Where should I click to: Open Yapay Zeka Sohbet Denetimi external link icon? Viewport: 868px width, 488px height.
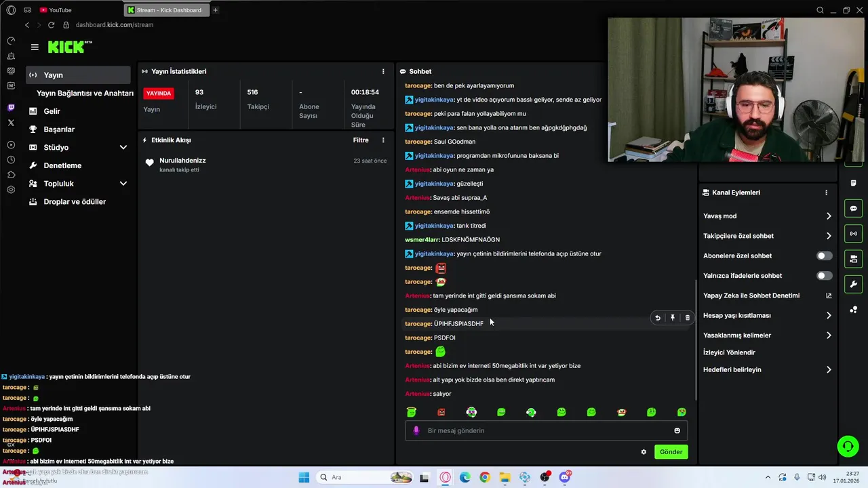click(x=828, y=296)
